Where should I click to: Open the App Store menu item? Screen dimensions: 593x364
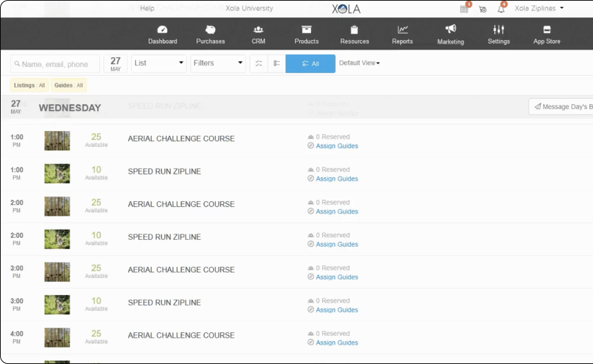[547, 34]
